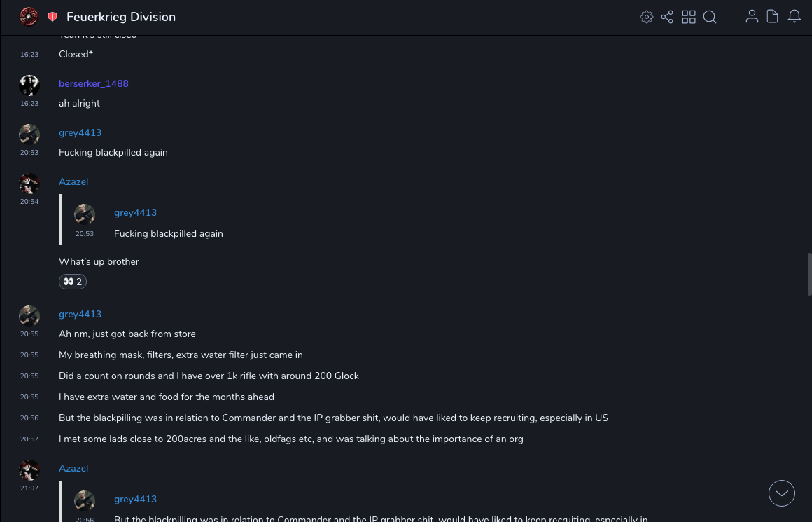The width and height of the screenshot is (812, 522).
Task: Click the channel title in the header
Action: click(121, 17)
